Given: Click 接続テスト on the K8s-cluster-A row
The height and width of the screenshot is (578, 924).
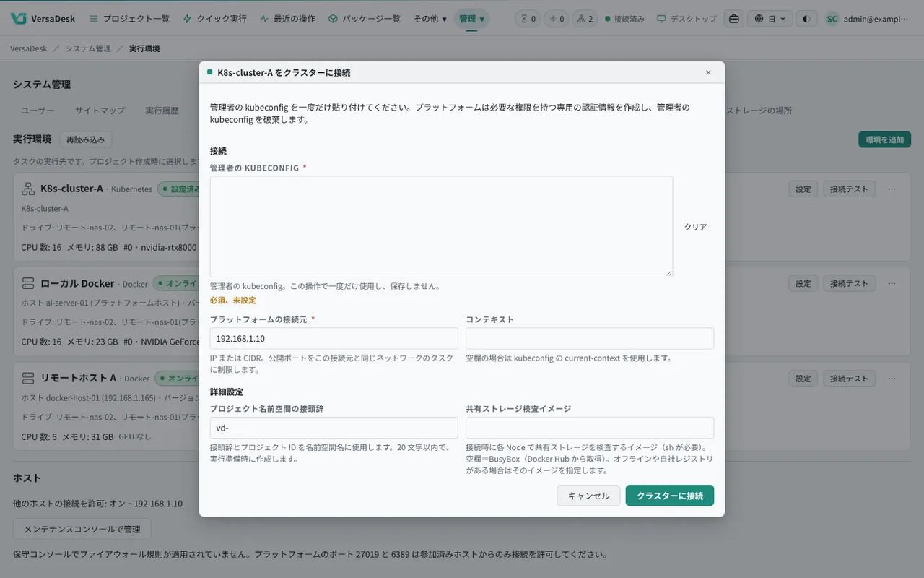Looking at the screenshot, I should click(849, 189).
